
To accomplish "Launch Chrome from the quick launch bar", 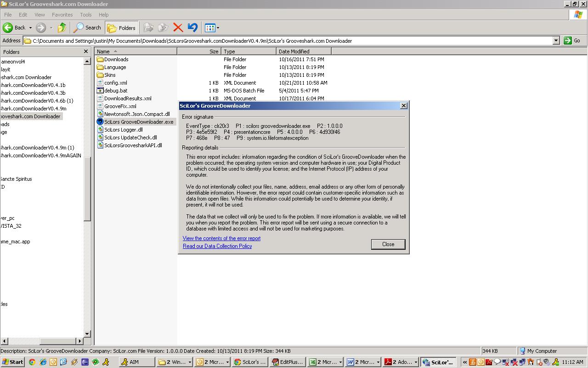I will click(32, 362).
